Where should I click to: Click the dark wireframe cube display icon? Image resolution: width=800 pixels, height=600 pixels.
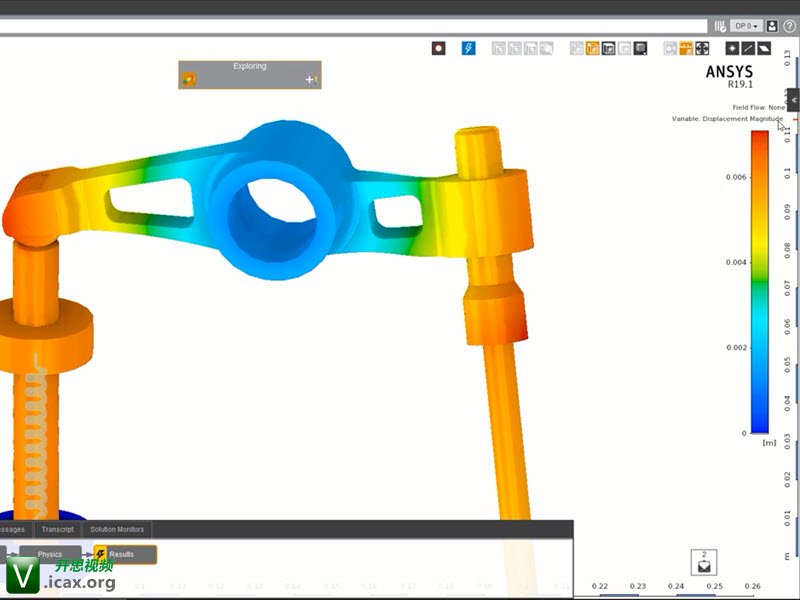608,48
